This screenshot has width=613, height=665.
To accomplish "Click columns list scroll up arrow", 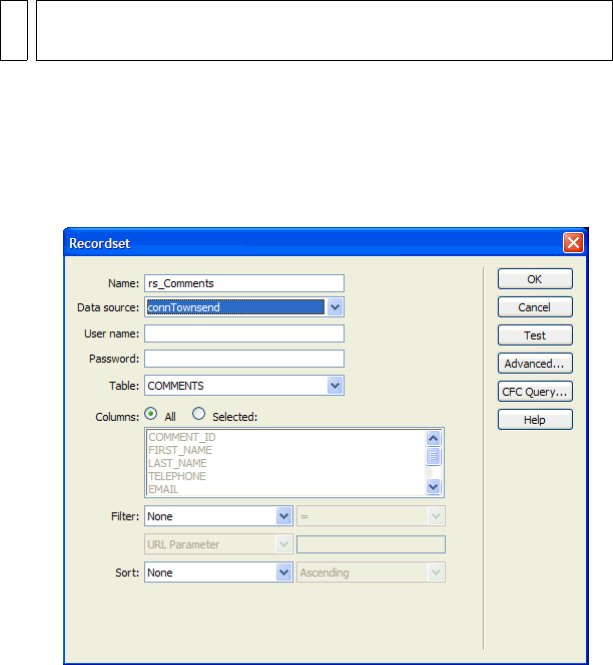I will [x=433, y=438].
